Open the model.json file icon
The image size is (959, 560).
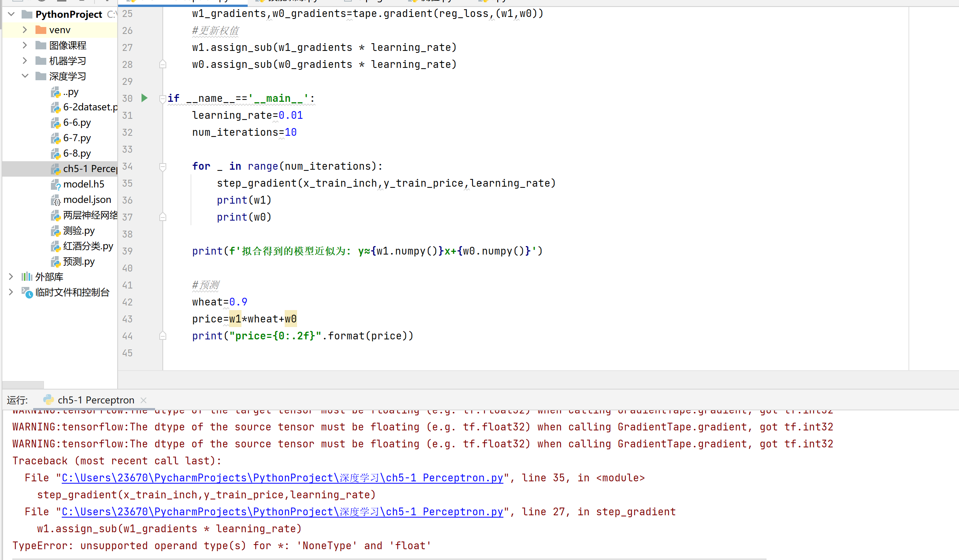point(56,200)
